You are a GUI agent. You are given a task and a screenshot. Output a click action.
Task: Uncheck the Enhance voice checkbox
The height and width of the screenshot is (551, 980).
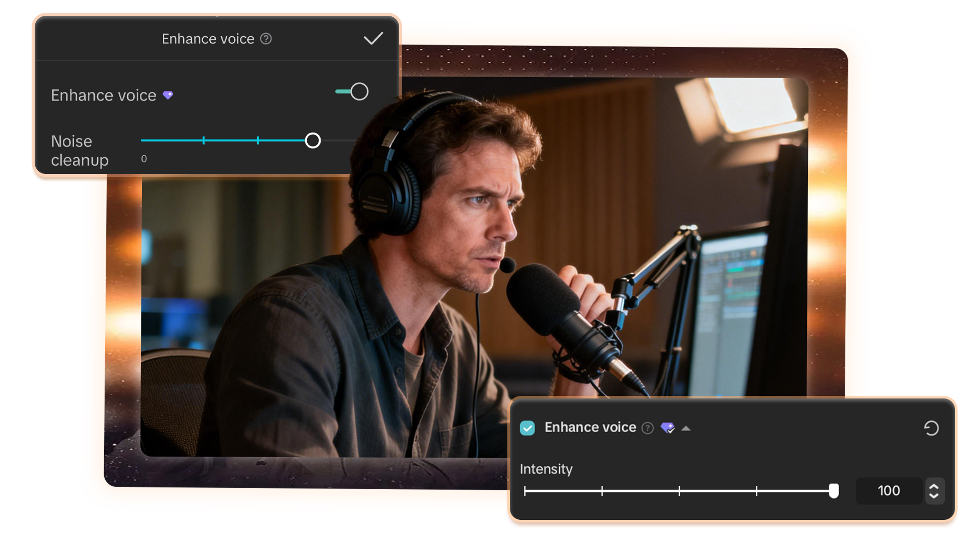(528, 428)
